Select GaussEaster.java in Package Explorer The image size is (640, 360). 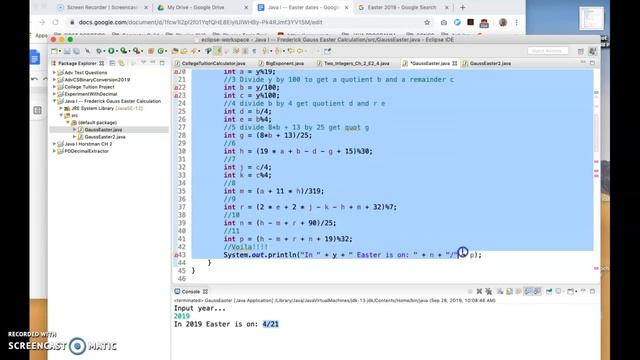coord(103,129)
